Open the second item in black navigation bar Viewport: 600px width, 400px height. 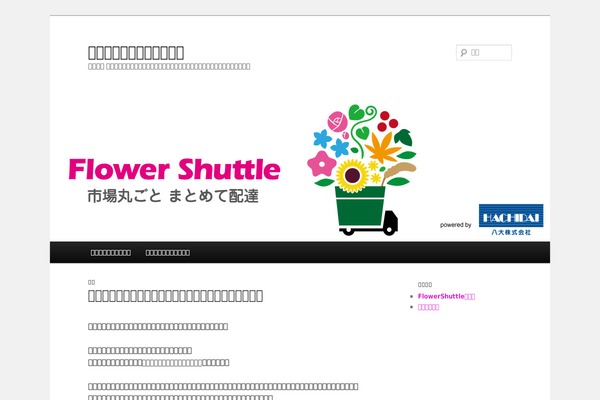[x=168, y=253]
